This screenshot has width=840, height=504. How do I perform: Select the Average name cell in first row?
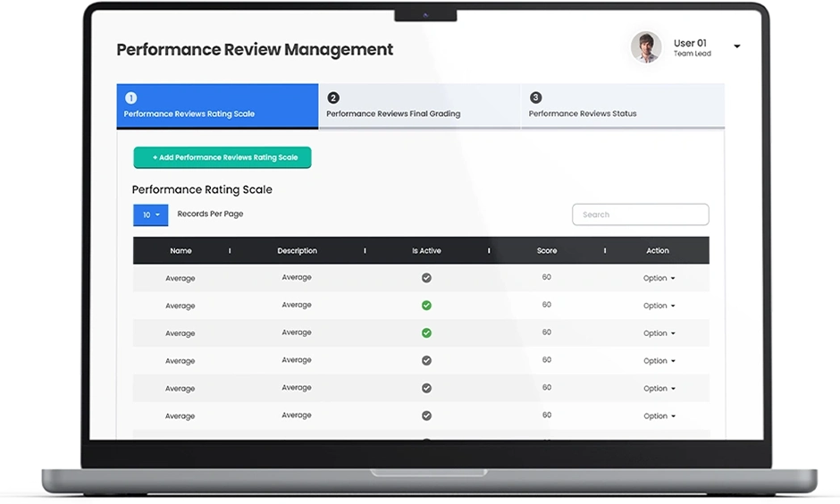180,279
